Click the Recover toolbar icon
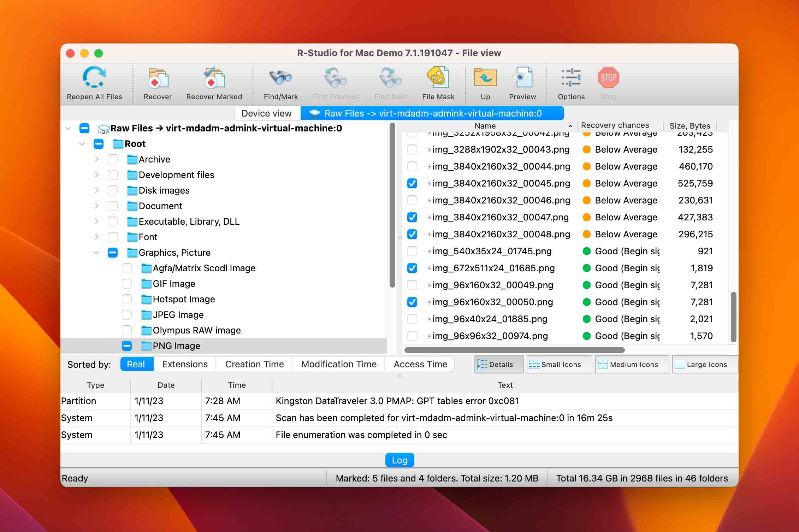Screen dimensions: 799x532 pos(158,77)
